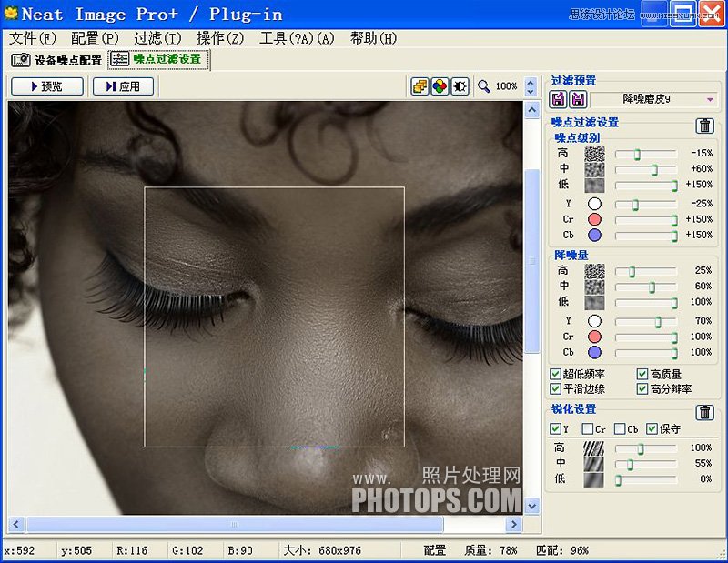The height and width of the screenshot is (563, 728).
Task: Click the 预览 preview button
Action: [x=47, y=86]
